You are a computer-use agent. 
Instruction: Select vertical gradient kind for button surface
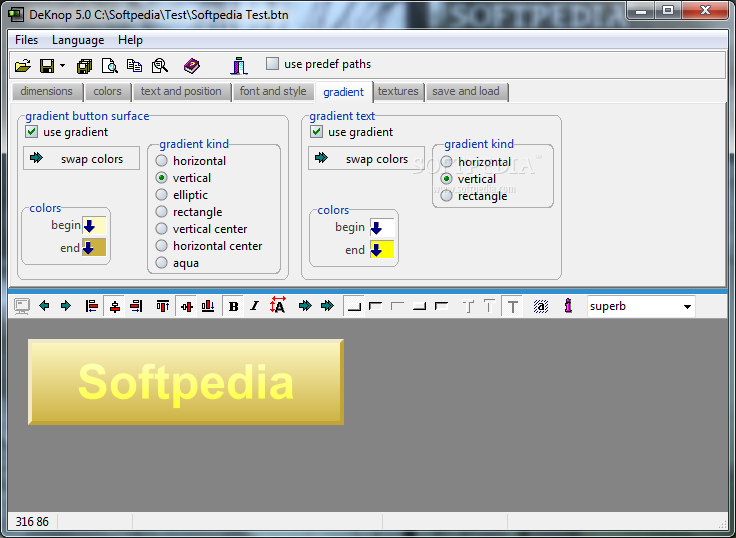161,177
